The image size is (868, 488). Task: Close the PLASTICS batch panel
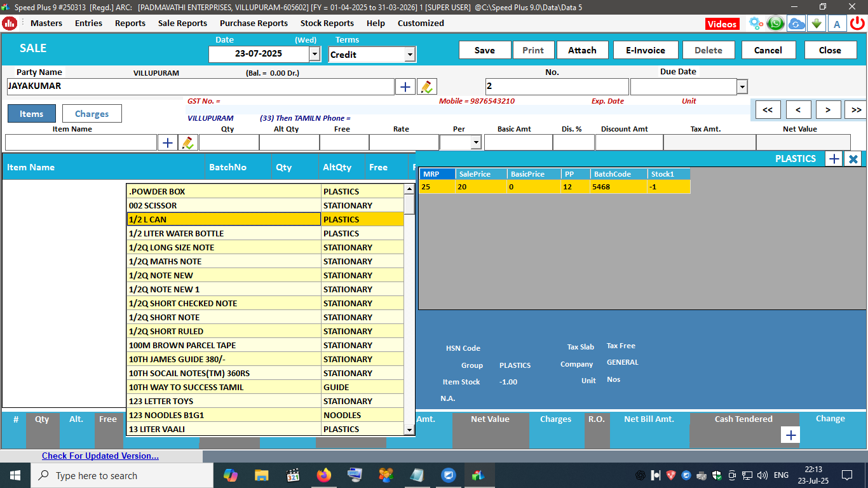[x=853, y=159]
